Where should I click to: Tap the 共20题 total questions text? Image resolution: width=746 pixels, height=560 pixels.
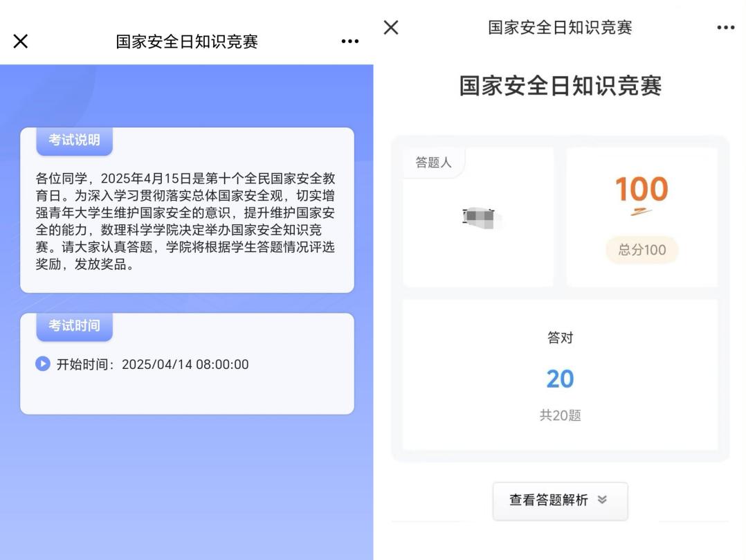click(560, 415)
